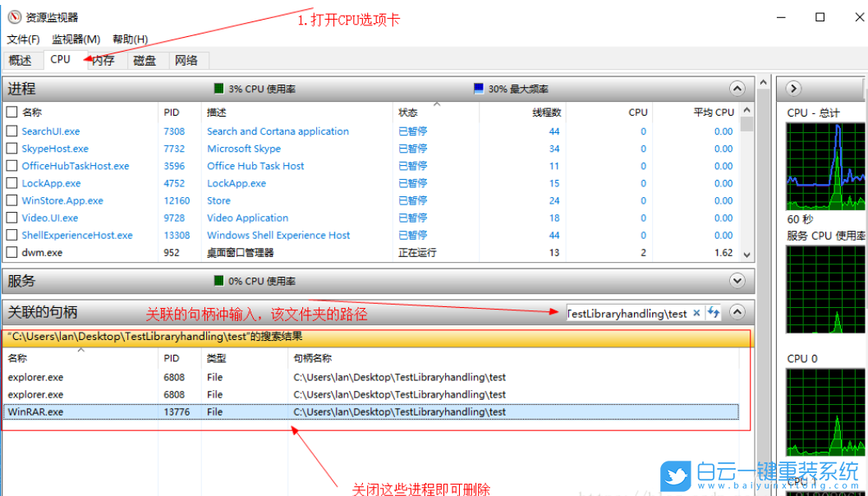Screen dimensions: 868x496
Task: Switch to the 内存 tab
Action: tap(103, 59)
